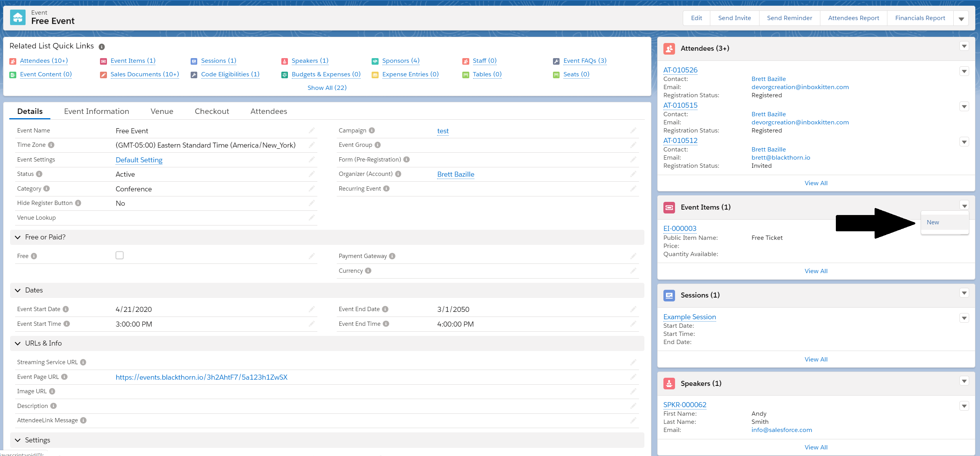Click the Event header home icon
980x456 pixels.
(18, 17)
